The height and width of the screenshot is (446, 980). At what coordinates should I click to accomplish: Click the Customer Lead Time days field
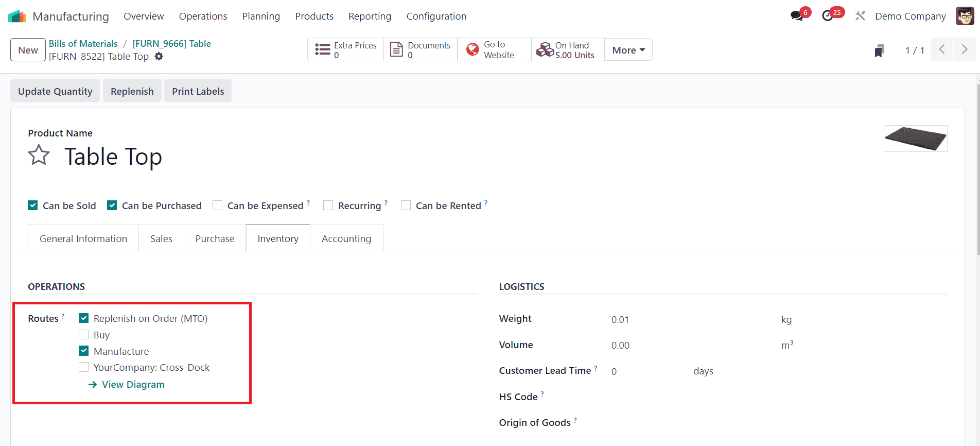pyautogui.click(x=647, y=371)
